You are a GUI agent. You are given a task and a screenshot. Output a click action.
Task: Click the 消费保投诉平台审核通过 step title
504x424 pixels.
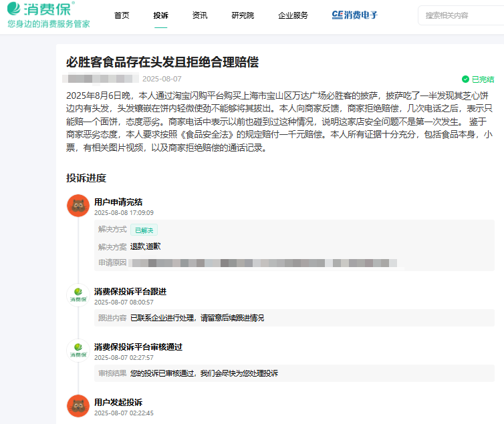pyautogui.click(x=138, y=347)
